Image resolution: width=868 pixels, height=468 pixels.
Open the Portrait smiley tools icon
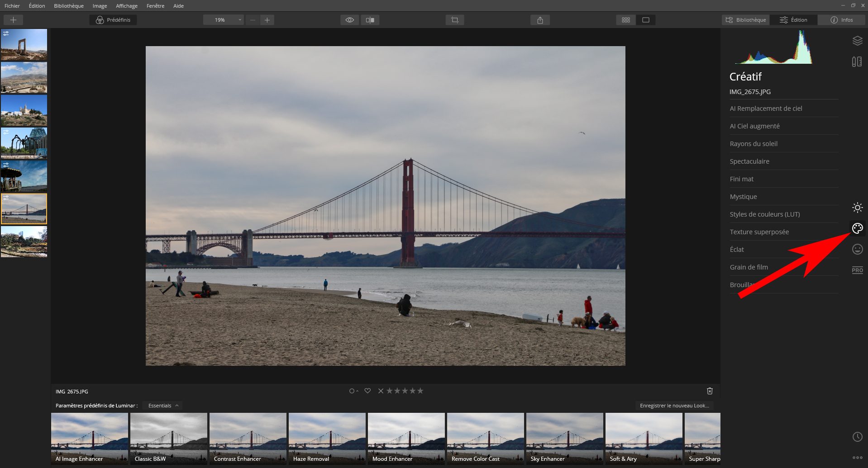point(857,249)
